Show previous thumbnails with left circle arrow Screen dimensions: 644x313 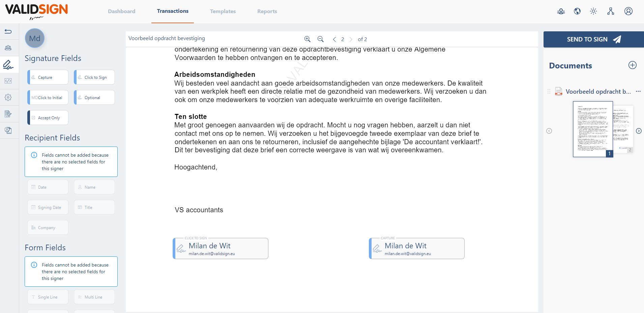549,131
